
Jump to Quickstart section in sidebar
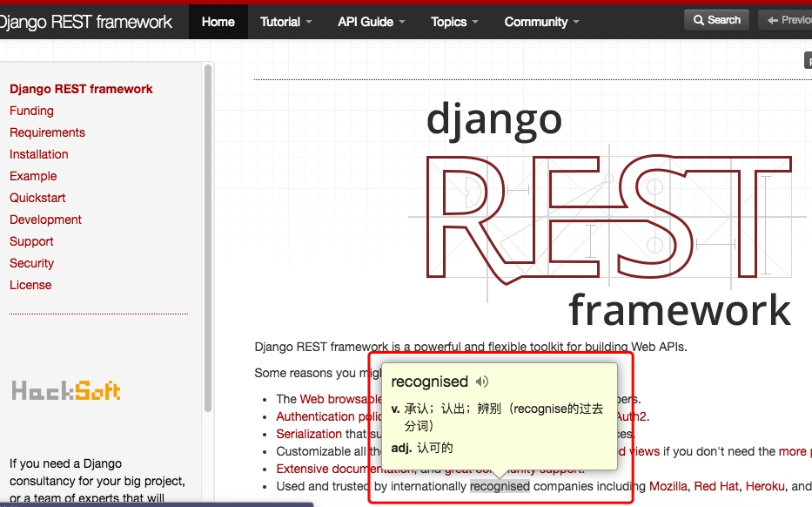point(37,198)
